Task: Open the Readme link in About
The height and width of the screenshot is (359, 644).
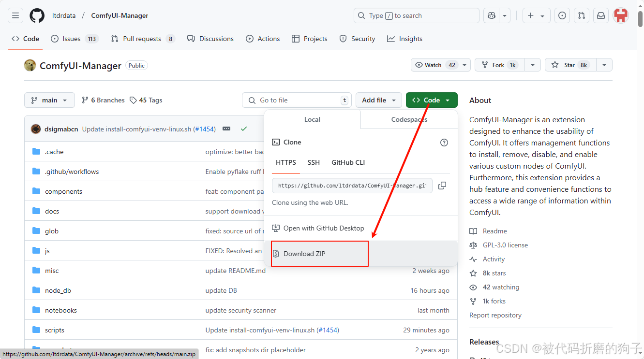Action: (488, 231)
